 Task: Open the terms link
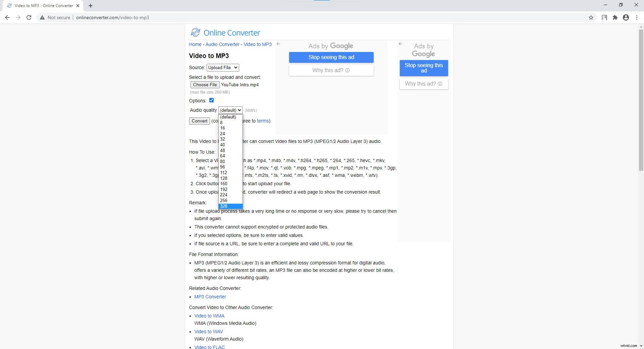point(263,121)
